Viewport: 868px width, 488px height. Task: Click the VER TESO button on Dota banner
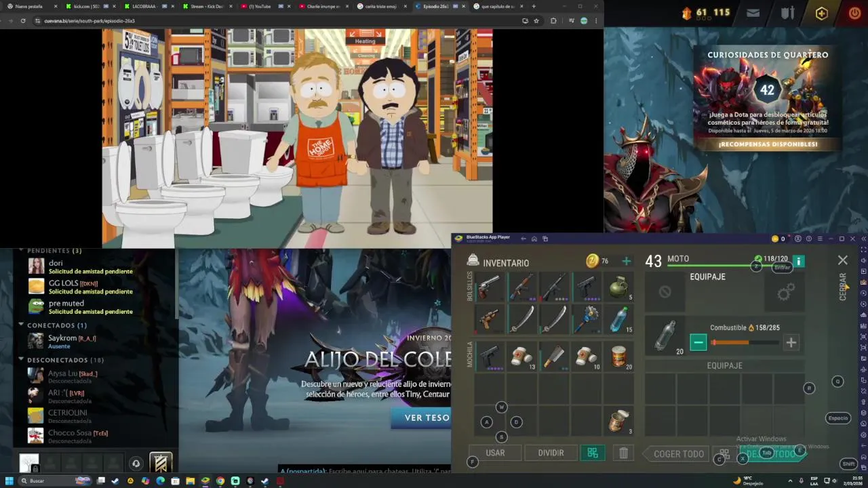(421, 418)
